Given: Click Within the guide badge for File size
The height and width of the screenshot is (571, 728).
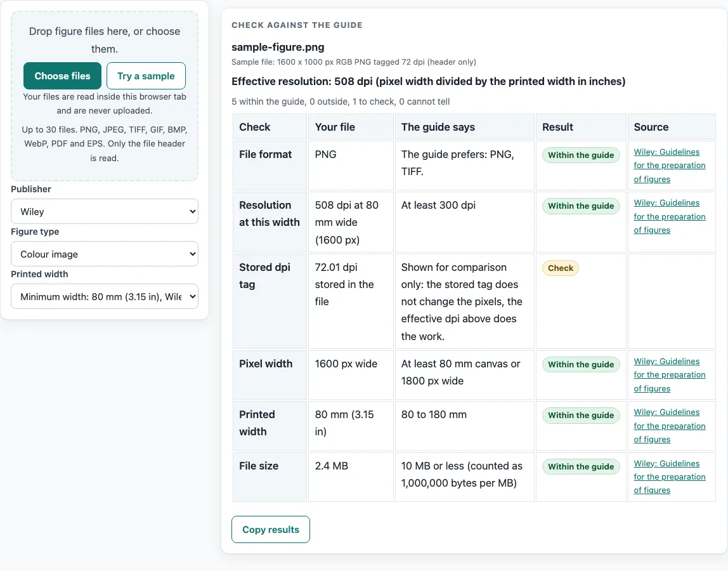Looking at the screenshot, I should [x=581, y=466].
